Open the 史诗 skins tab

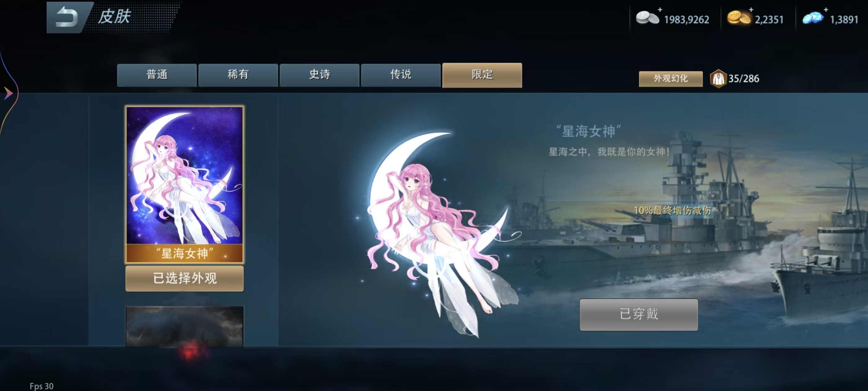pyautogui.click(x=319, y=75)
